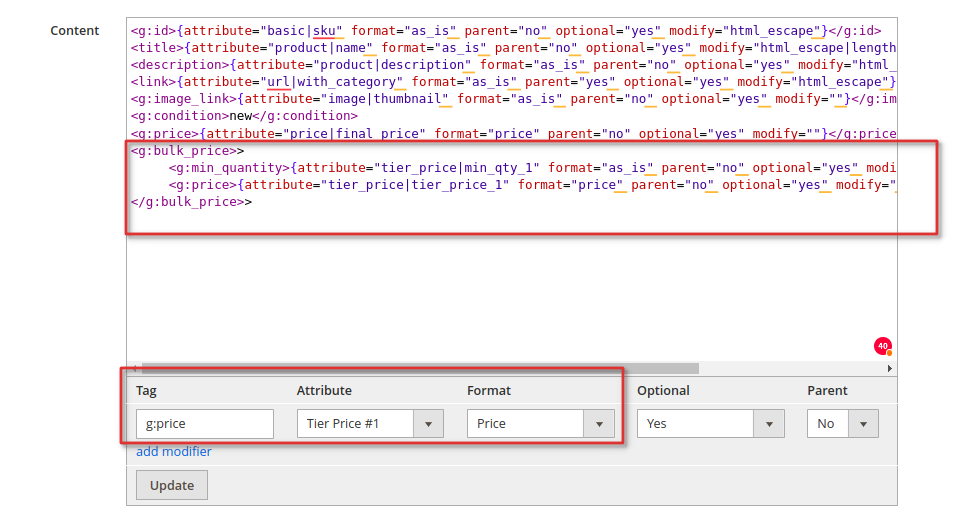Screen dimensions: 977x515
Task: Click the red 40 notification badge
Action: click(882, 346)
